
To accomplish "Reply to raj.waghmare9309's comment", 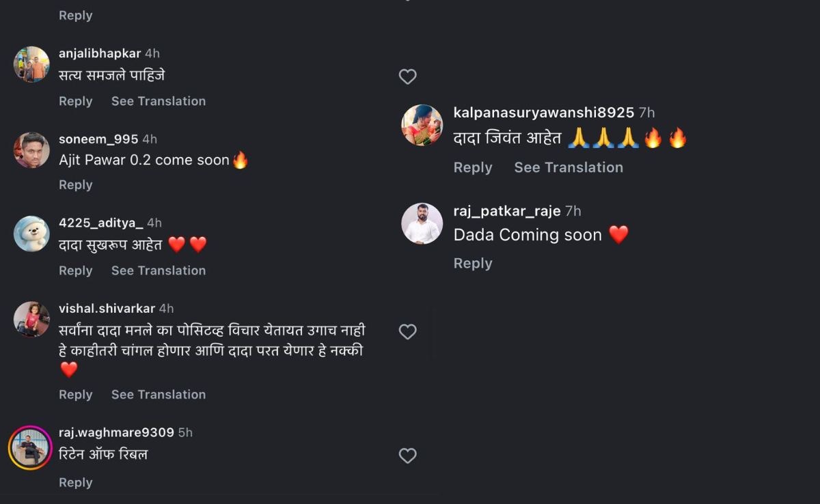I will click(75, 483).
